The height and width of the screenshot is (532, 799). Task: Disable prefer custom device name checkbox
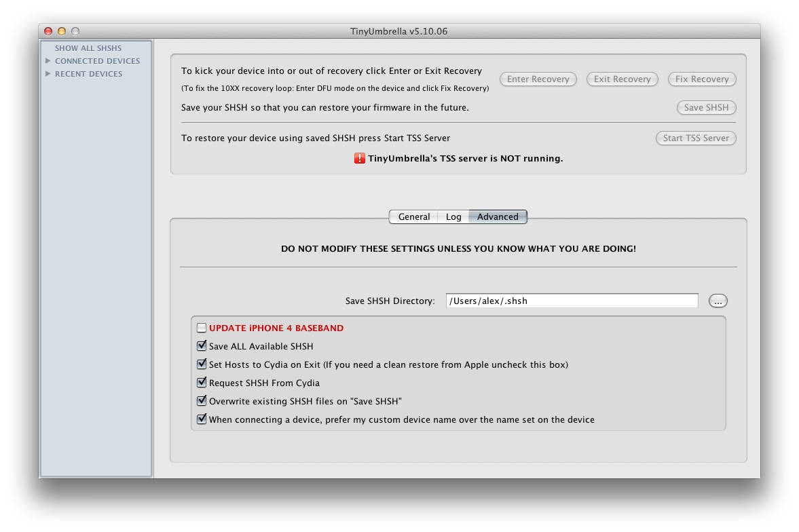pyautogui.click(x=202, y=419)
